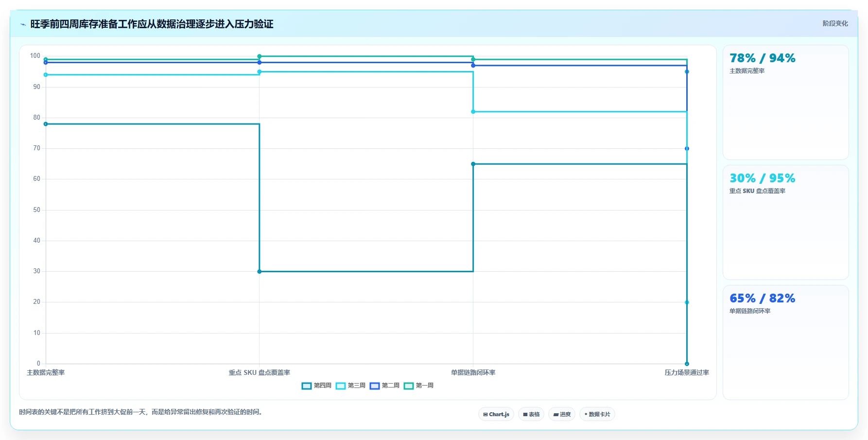Click the 表格 tag chip
The image size is (868, 440).
(x=531, y=414)
